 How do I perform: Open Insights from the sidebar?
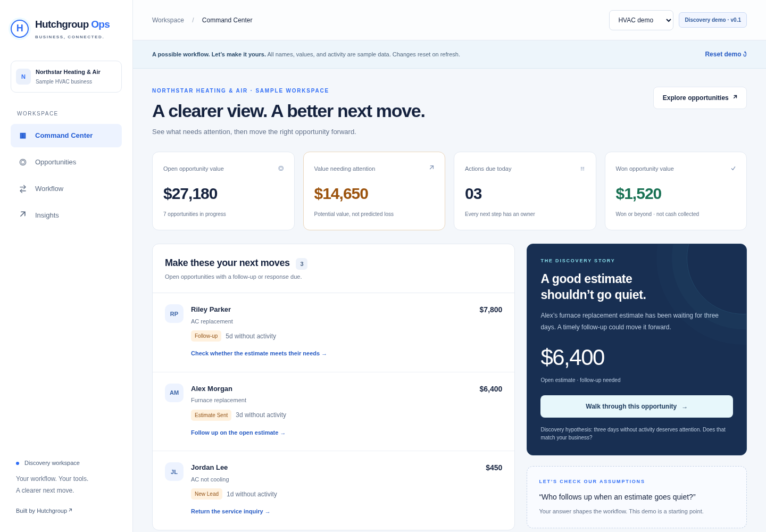(66, 215)
